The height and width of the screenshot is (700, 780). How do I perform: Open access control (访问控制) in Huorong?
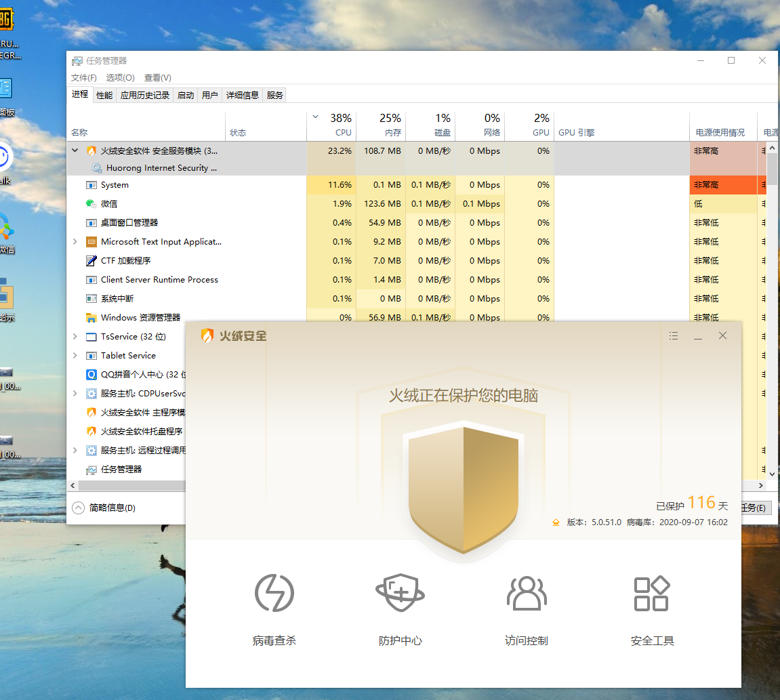(527, 610)
